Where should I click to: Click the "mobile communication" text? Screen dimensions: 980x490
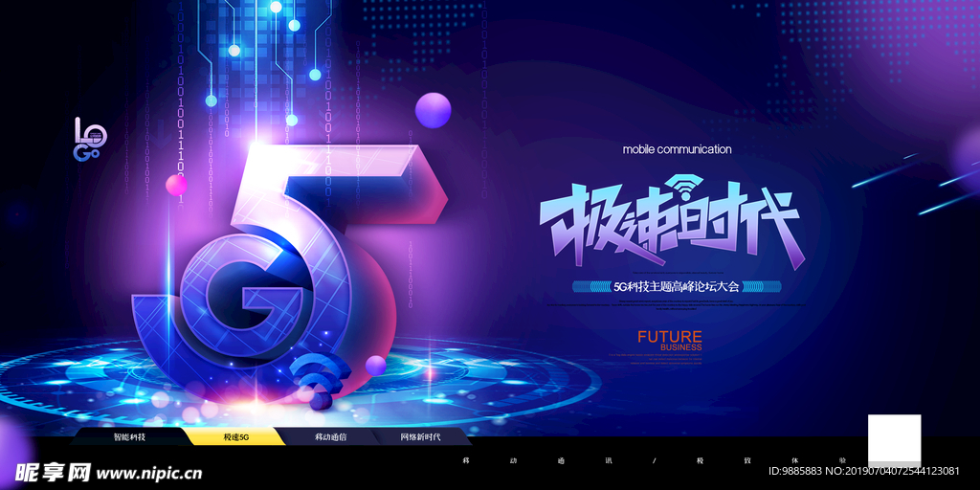[677, 149]
